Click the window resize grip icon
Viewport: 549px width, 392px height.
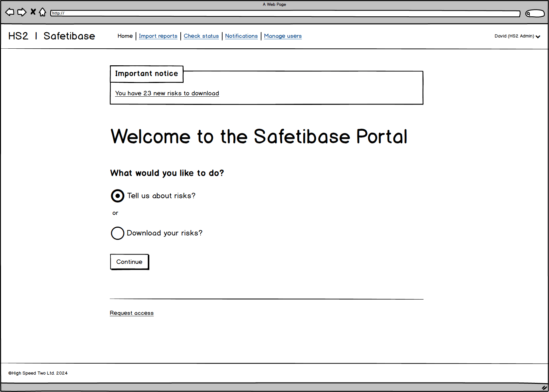pos(544,387)
